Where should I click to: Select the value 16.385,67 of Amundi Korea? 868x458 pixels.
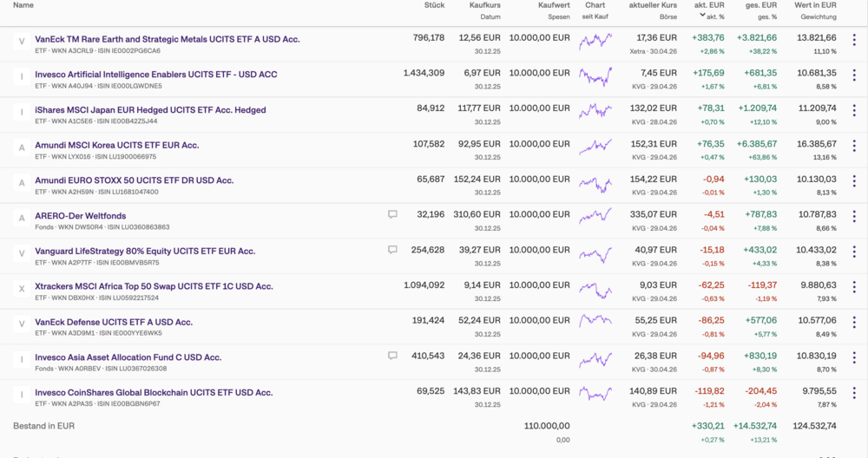[817, 144]
